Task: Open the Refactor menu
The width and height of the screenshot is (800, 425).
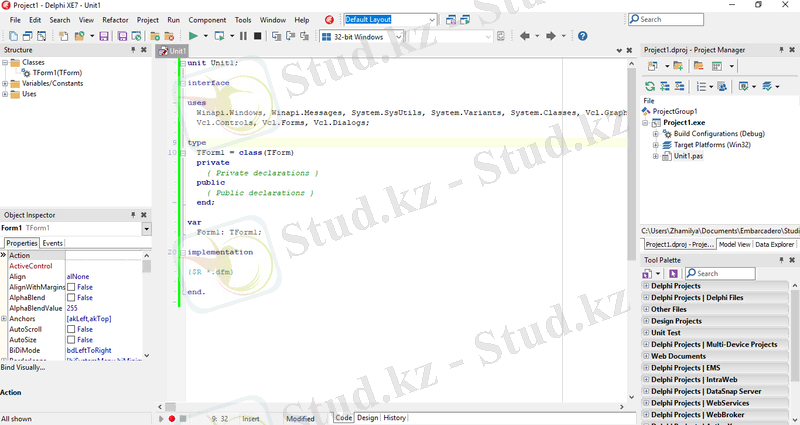Action: tap(115, 19)
